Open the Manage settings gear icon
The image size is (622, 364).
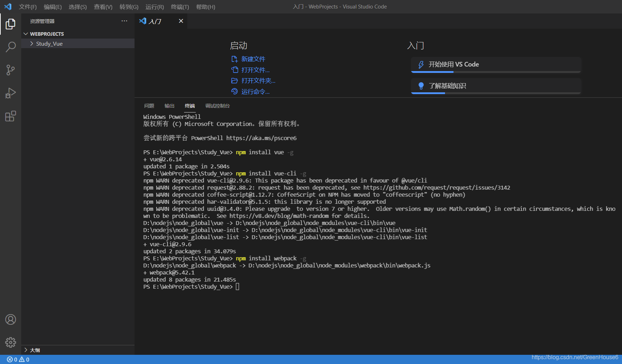pyautogui.click(x=11, y=342)
